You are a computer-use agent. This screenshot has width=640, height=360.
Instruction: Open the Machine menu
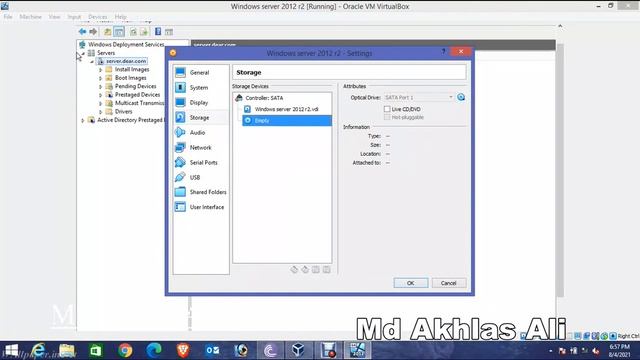tap(31, 17)
